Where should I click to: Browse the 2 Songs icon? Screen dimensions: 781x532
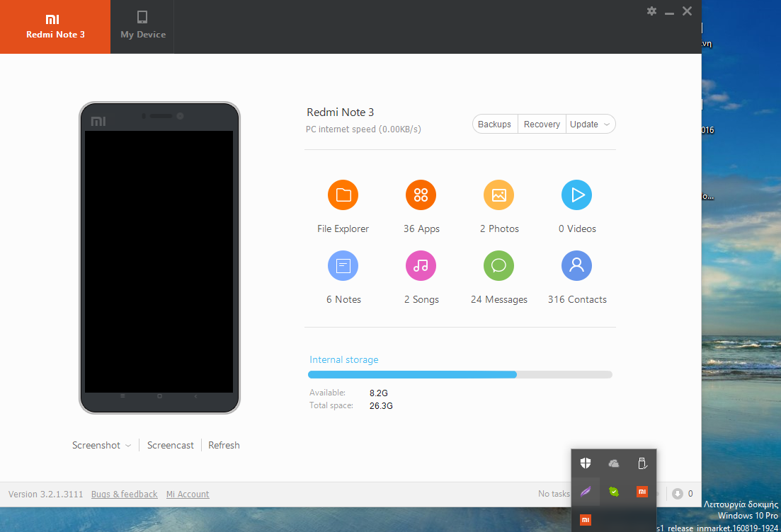click(421, 266)
